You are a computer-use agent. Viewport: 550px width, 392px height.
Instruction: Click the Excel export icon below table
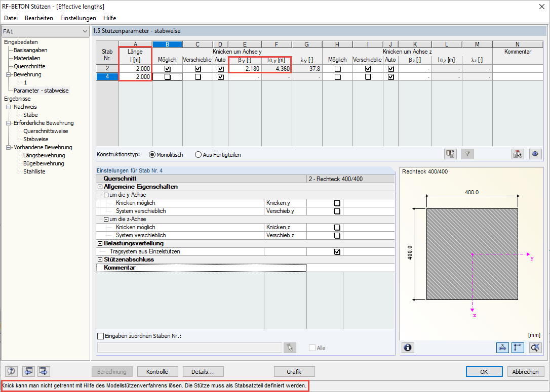[x=450, y=154]
